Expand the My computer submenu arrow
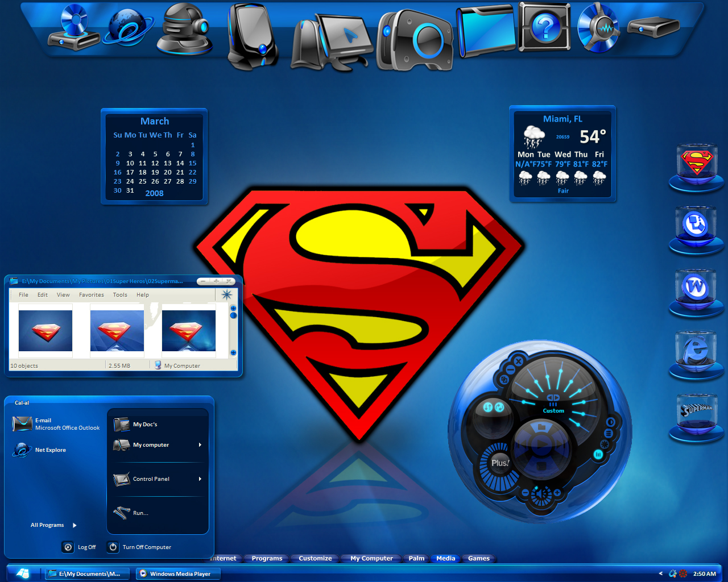This screenshot has width=728, height=582. tap(200, 445)
